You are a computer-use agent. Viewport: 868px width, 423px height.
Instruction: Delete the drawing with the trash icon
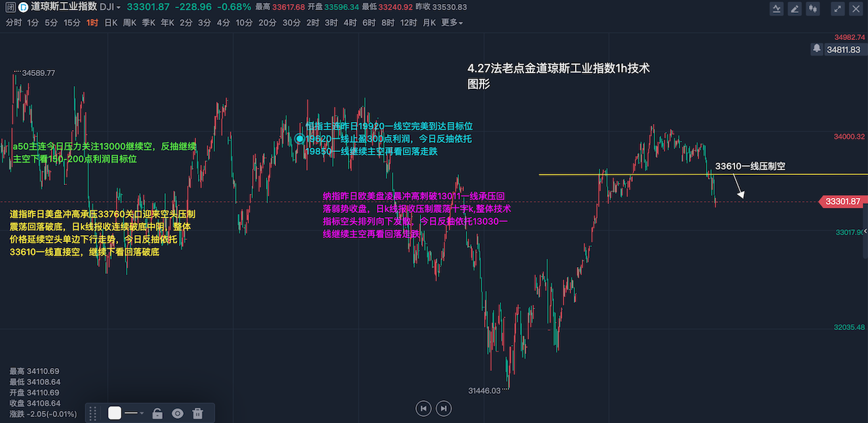click(198, 414)
